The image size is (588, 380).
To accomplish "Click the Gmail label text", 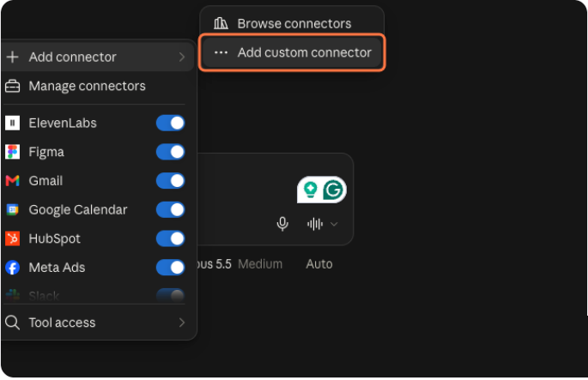I will point(45,181).
